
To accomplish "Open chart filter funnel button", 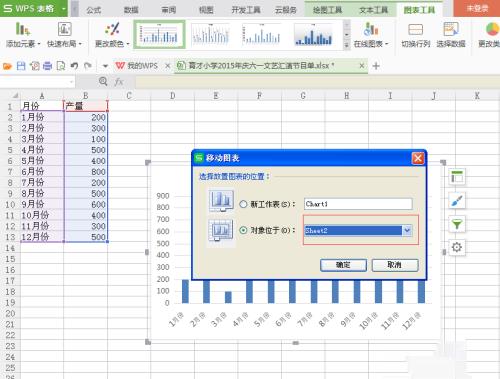I will point(457,224).
